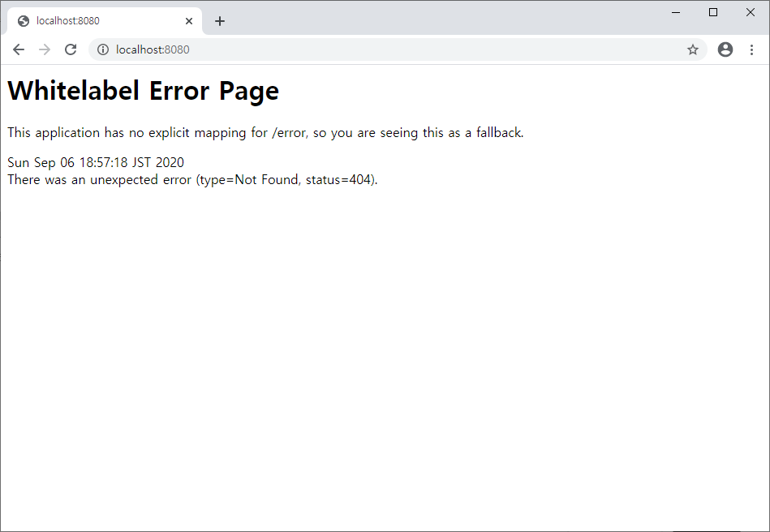Click the 'no explicit mapping for /error' sentence
This screenshot has width=770, height=532.
265,132
